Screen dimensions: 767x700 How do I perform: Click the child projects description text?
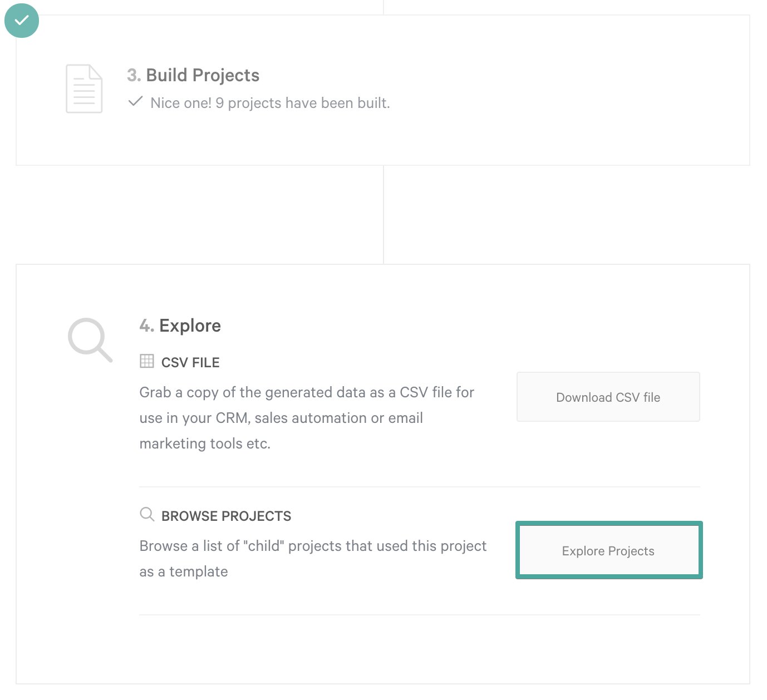313,559
